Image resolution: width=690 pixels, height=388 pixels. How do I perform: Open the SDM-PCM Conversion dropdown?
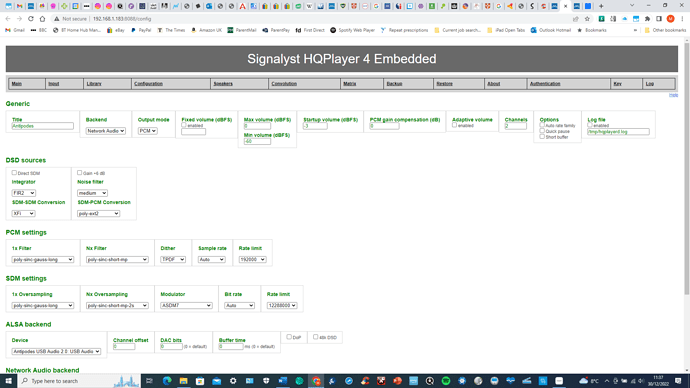[x=99, y=213]
